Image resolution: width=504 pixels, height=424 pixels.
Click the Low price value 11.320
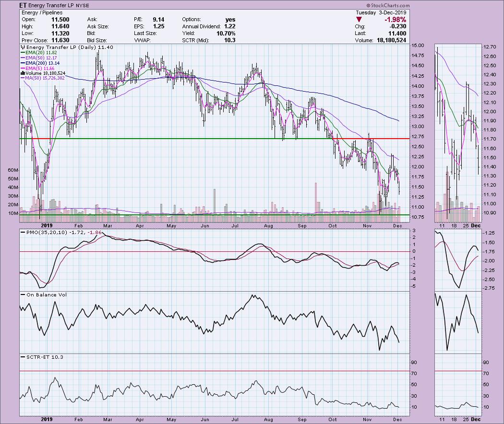[60, 34]
